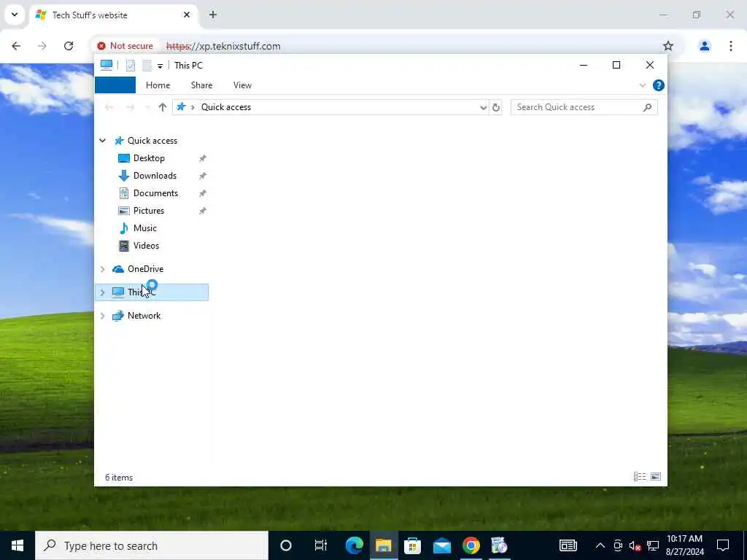The width and height of the screenshot is (747, 560).
Task: Open Microsoft Store from the taskbar
Action: (412, 545)
